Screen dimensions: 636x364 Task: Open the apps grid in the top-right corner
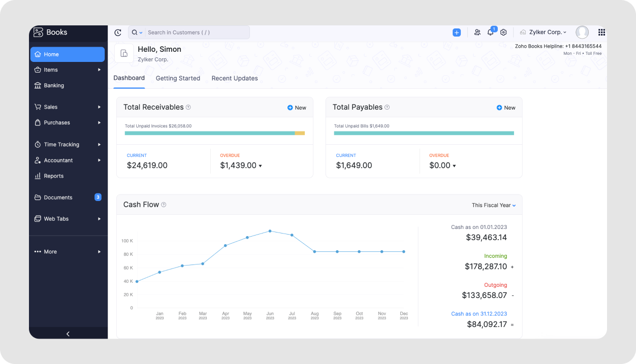tap(601, 32)
